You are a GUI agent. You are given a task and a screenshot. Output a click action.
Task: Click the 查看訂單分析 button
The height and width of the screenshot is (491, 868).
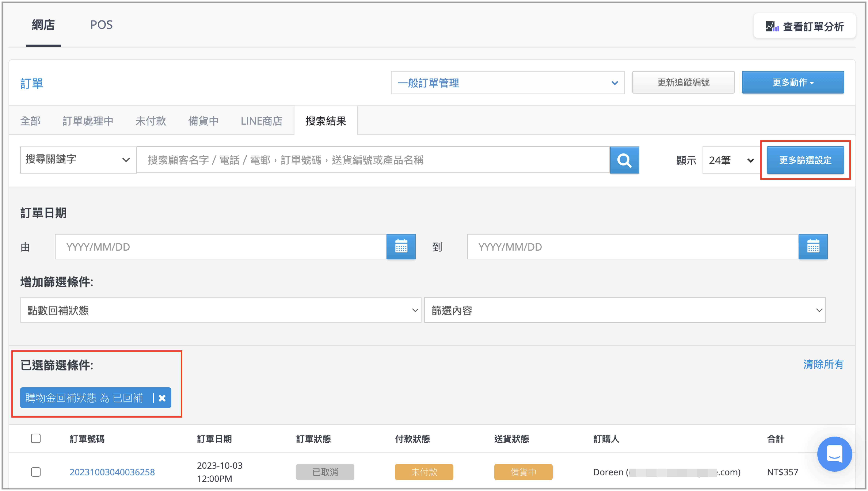pos(805,26)
